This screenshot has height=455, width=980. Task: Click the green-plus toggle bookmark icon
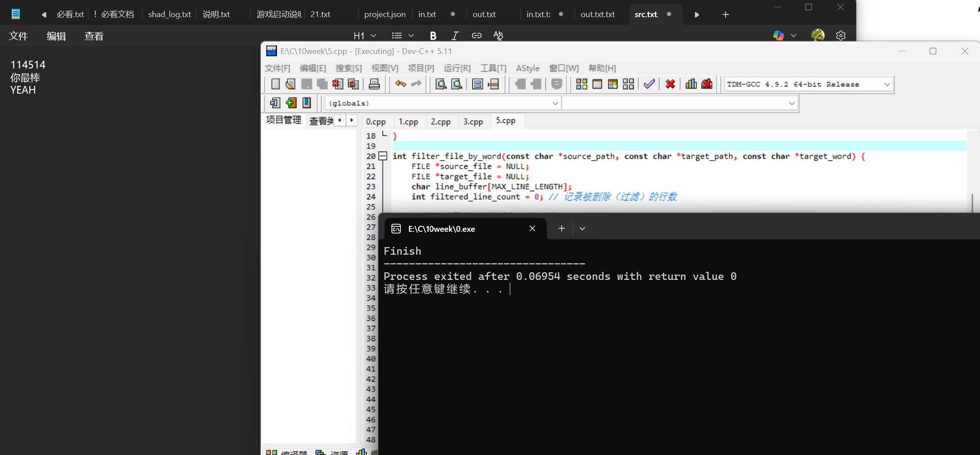pos(290,103)
